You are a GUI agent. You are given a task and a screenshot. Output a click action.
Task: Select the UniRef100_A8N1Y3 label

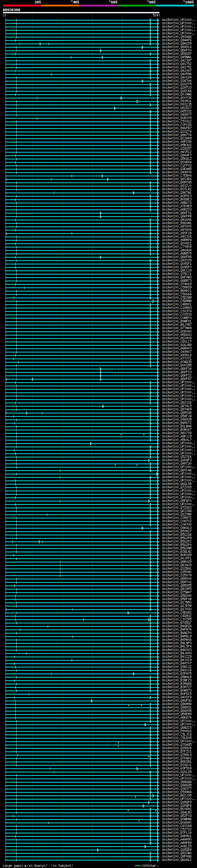coord(177,203)
